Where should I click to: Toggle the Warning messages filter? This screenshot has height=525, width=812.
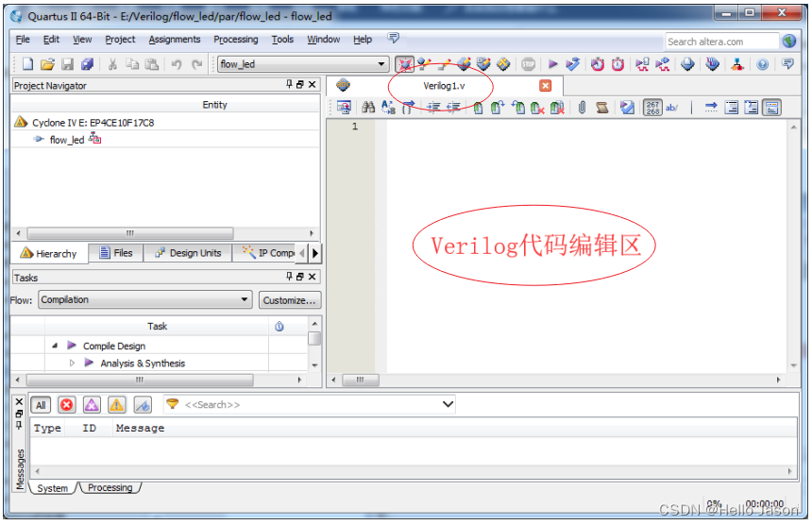116,405
